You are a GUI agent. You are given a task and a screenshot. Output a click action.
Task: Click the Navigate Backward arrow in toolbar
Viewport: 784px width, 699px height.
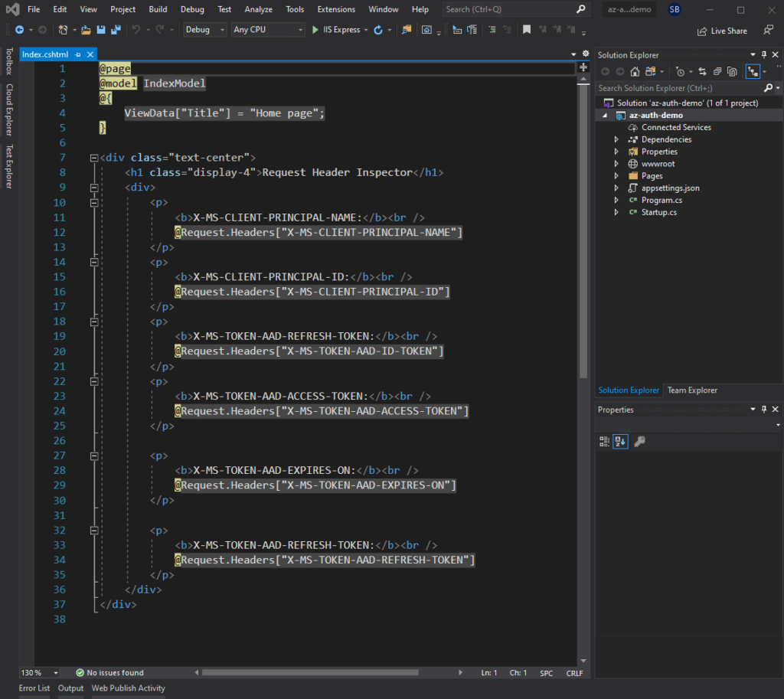19,30
